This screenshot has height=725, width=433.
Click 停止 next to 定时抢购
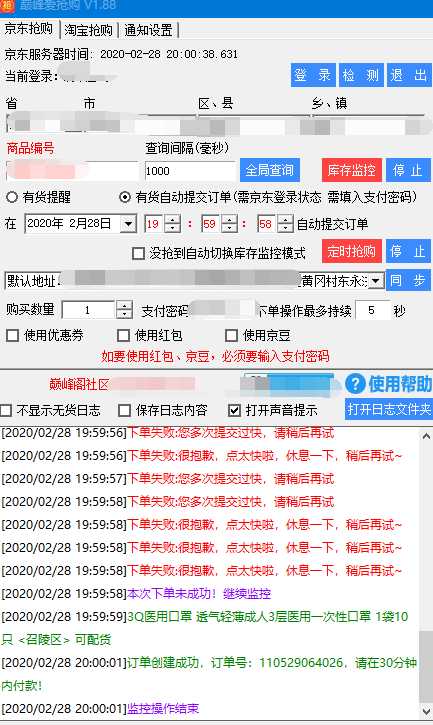(x=408, y=252)
